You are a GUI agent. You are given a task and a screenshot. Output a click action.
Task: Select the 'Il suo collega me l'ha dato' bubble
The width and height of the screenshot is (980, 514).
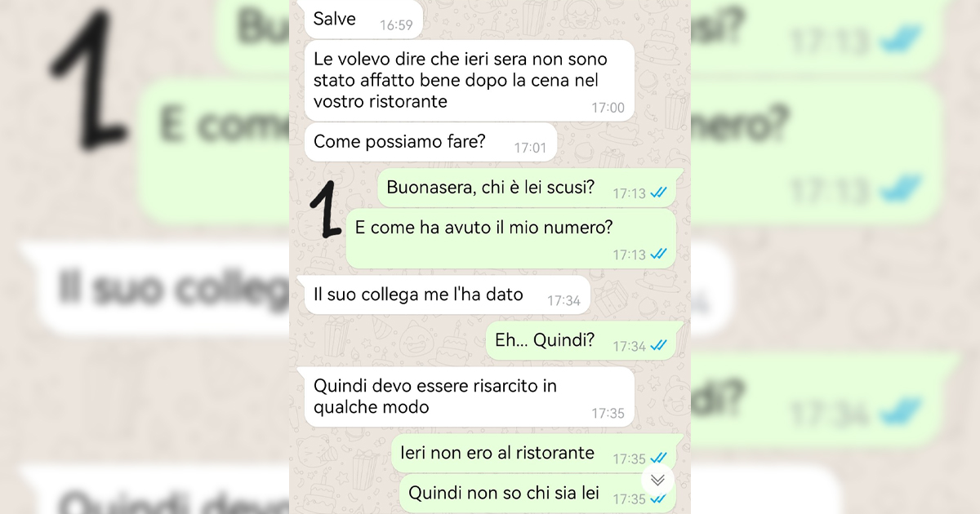(447, 295)
